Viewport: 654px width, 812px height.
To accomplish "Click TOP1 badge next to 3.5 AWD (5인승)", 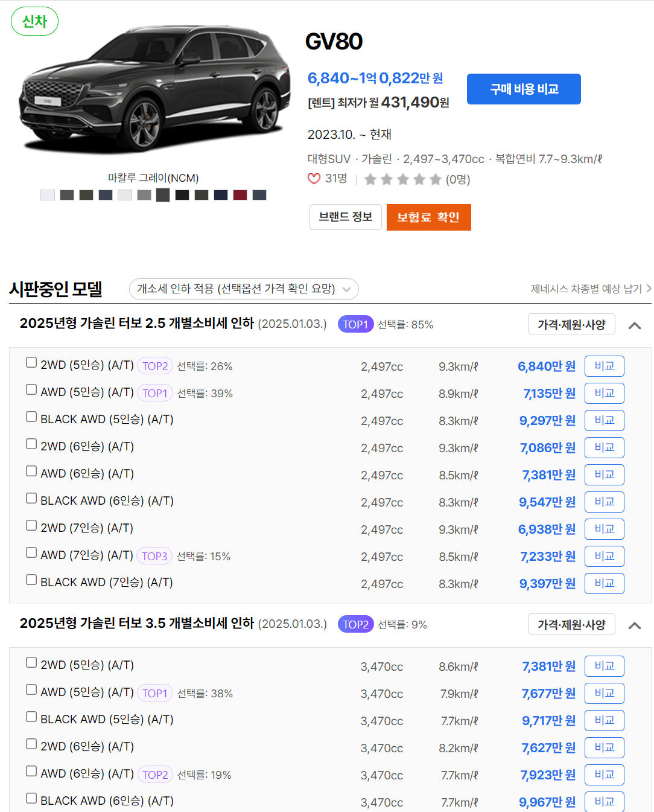I will tap(155, 693).
